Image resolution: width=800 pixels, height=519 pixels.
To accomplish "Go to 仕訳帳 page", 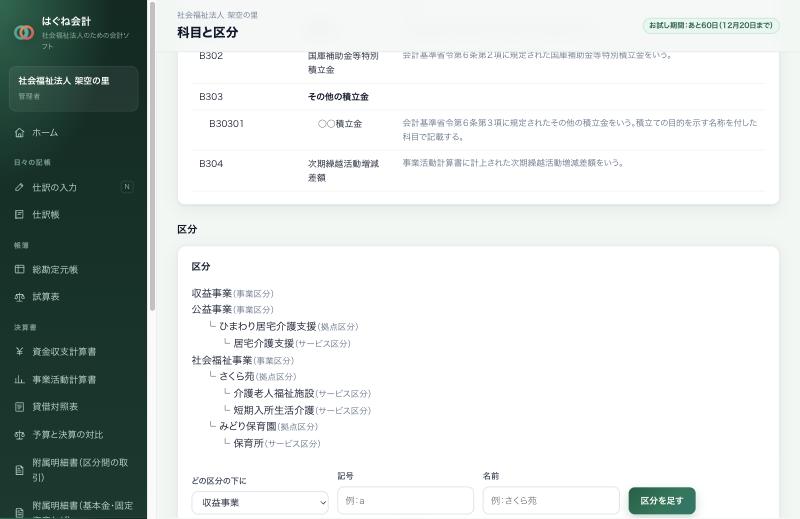I will [73, 214].
